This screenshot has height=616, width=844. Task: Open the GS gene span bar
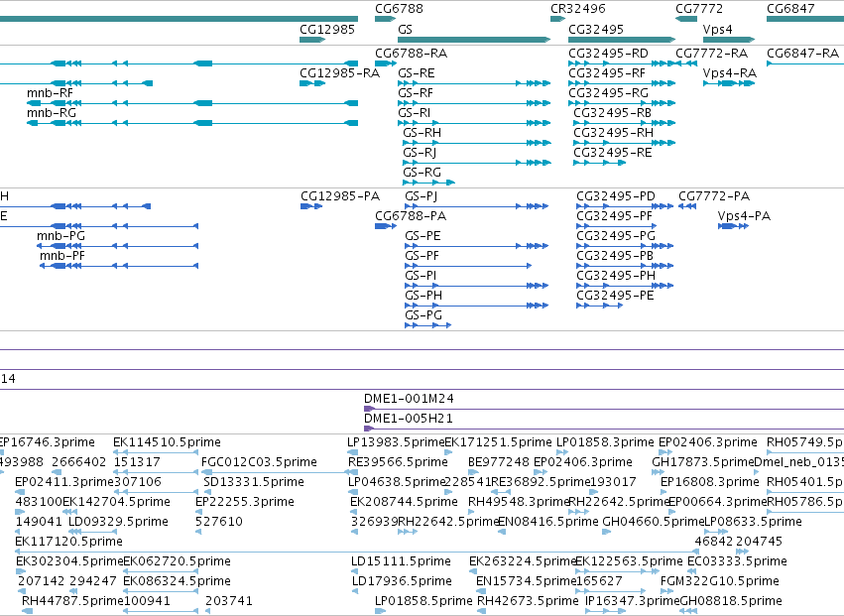click(474, 40)
